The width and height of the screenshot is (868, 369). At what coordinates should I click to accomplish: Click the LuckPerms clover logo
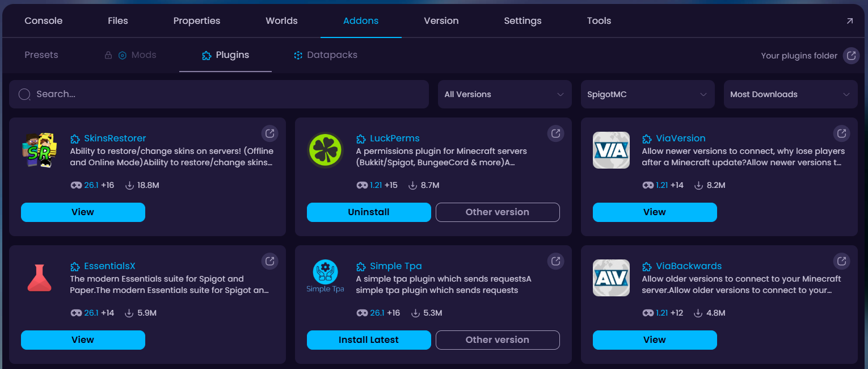(326, 150)
